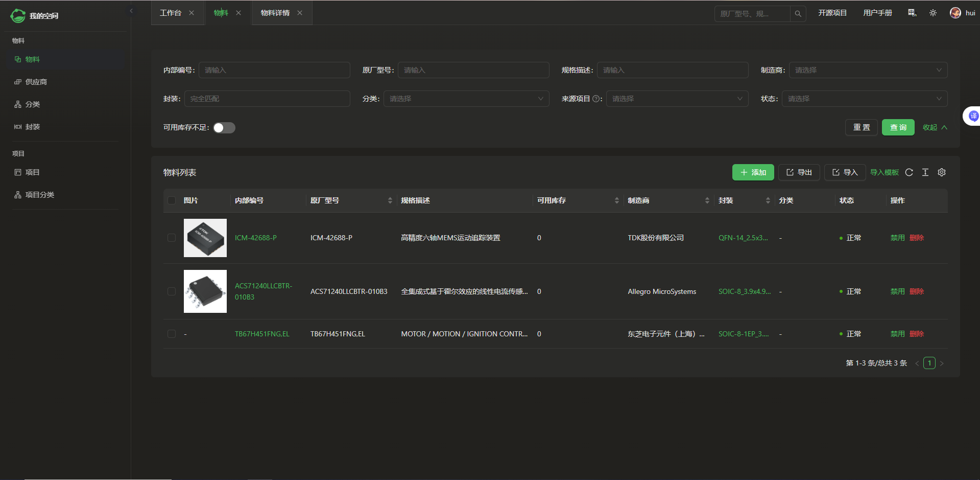Click the 查询 search button
This screenshot has width=980, height=480.
(898, 127)
